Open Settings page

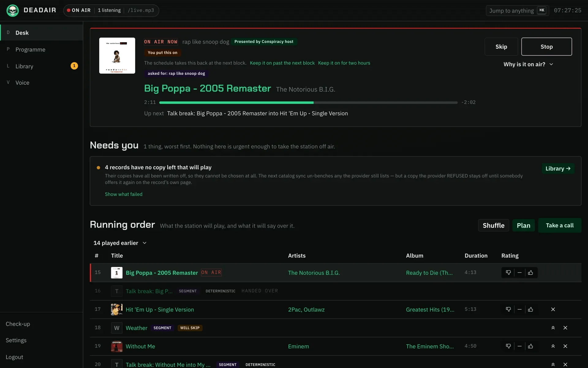[16, 340]
